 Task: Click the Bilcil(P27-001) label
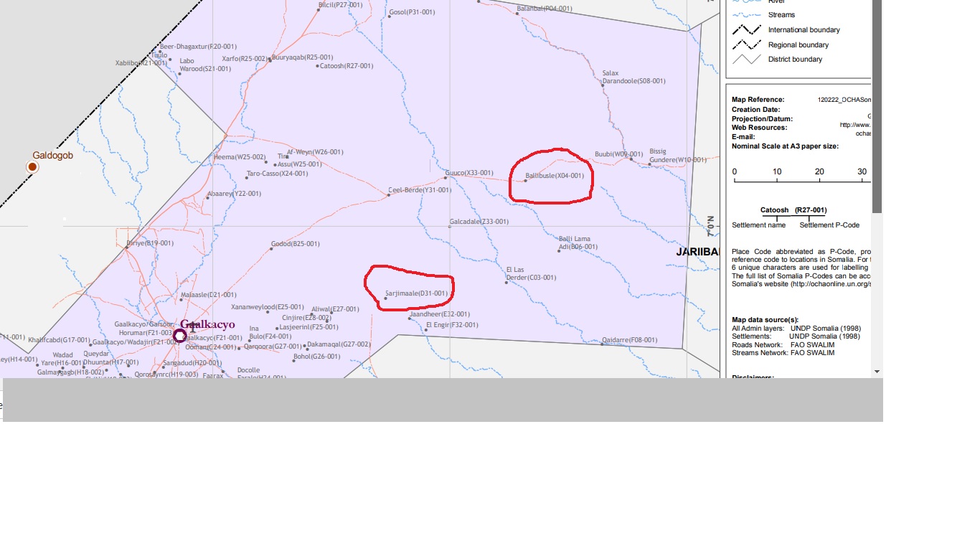[340, 5]
